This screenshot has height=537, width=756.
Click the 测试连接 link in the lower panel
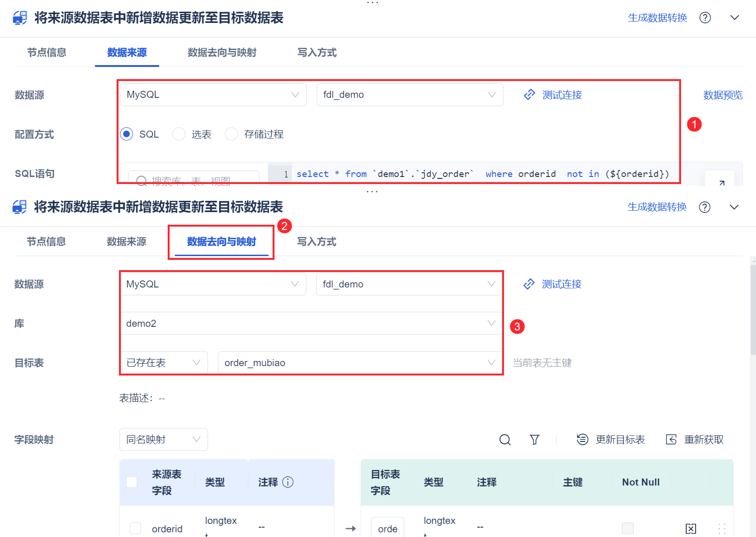point(562,284)
